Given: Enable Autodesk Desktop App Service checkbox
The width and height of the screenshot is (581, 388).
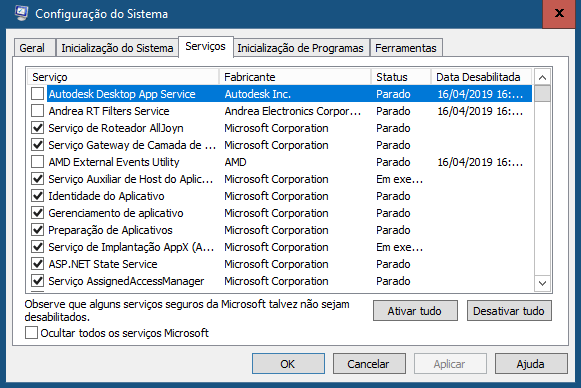Looking at the screenshot, I should [x=37, y=94].
